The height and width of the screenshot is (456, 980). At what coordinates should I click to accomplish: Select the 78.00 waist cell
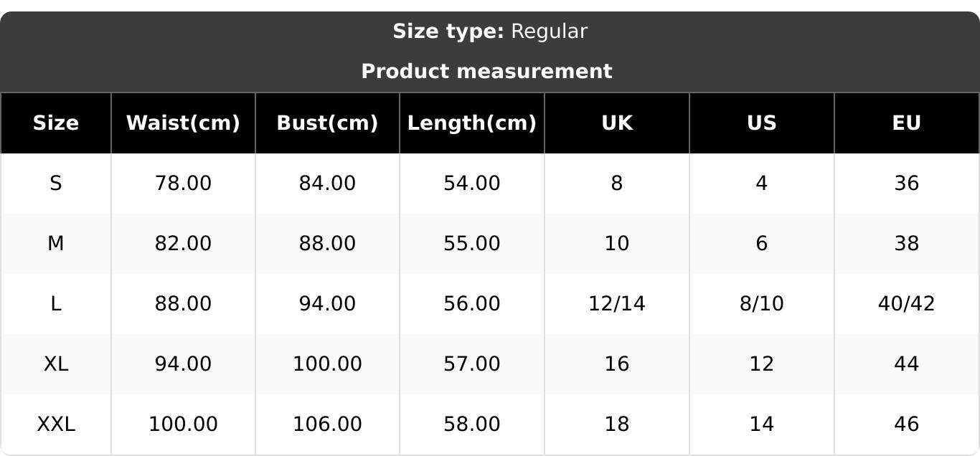coord(183,184)
